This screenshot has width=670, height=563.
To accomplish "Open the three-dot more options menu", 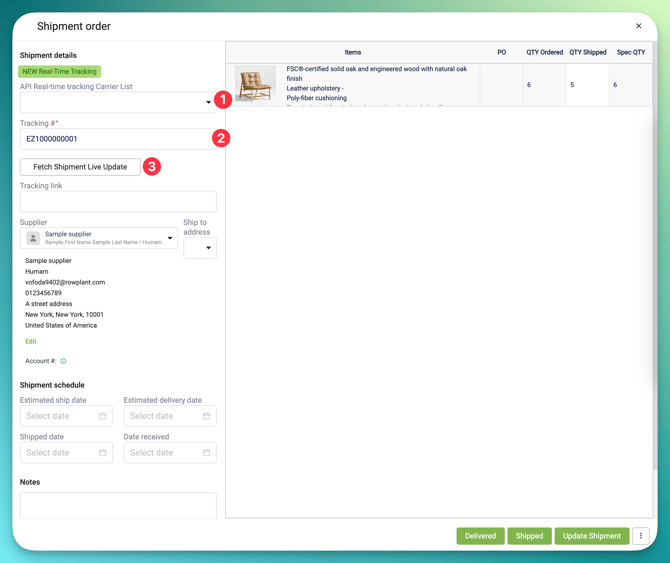I will coord(641,536).
